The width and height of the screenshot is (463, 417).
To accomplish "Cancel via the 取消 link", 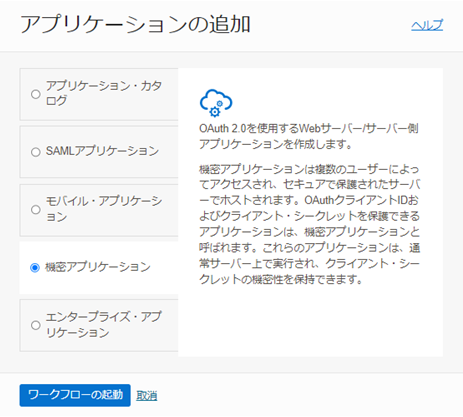I will click(x=147, y=396).
